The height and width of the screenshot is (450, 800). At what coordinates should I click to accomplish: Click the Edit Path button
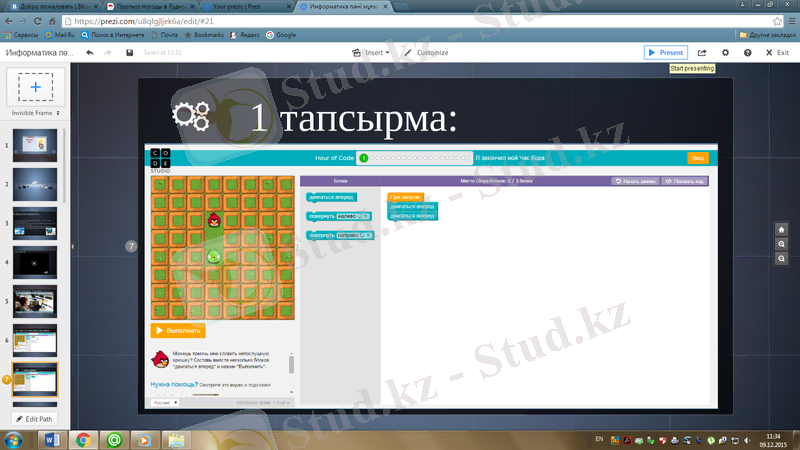pyautogui.click(x=34, y=418)
